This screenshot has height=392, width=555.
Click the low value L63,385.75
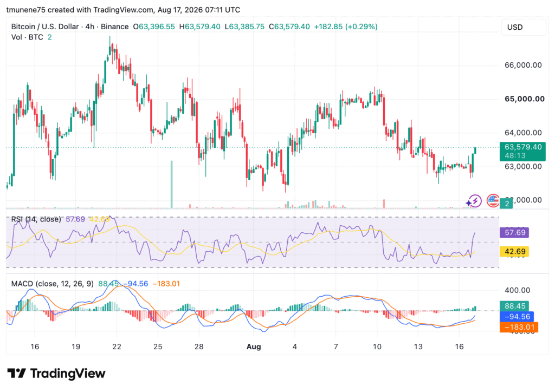[x=244, y=27]
